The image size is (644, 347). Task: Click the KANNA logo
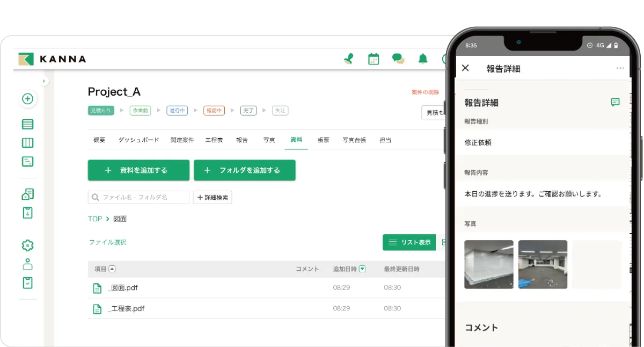pyautogui.click(x=52, y=59)
